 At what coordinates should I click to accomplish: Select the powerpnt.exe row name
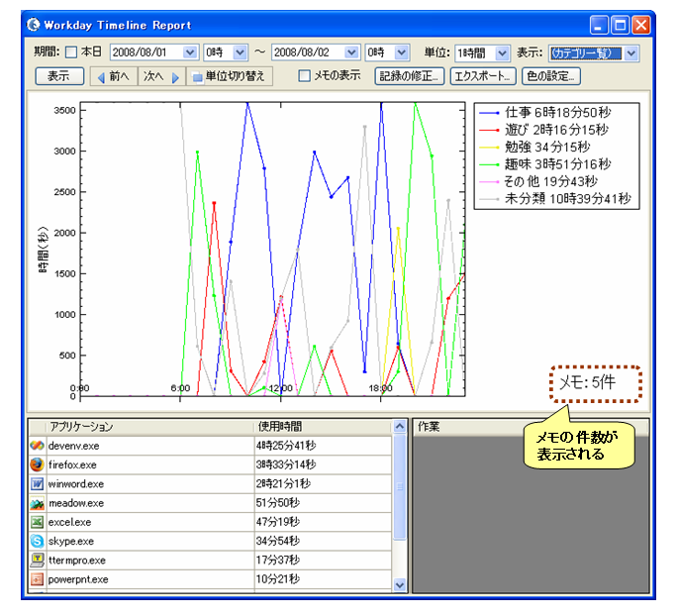(x=78, y=579)
